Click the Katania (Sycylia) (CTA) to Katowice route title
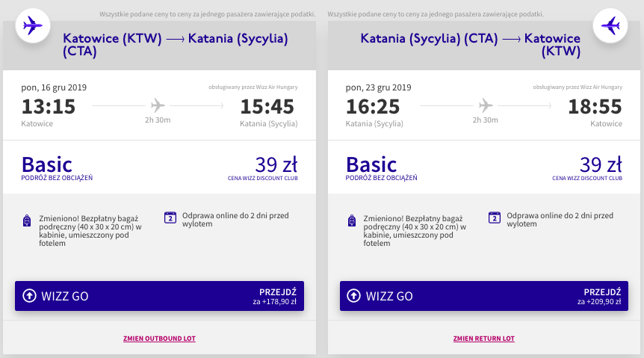644x358 pixels. pyautogui.click(x=470, y=44)
